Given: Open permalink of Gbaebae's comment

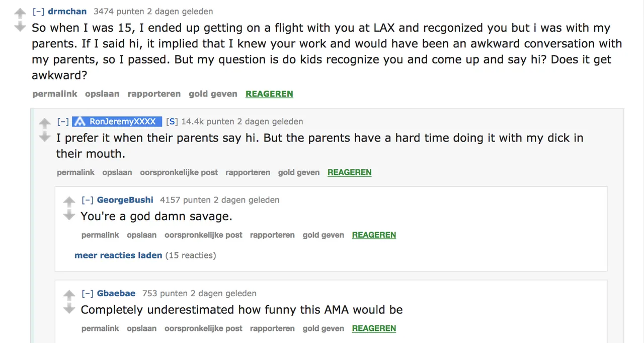Looking at the screenshot, I should coord(100,328).
